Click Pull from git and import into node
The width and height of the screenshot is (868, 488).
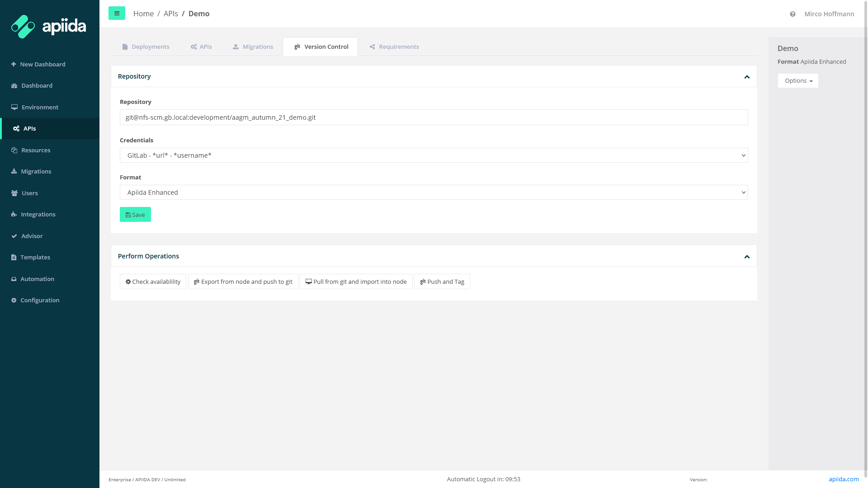point(356,282)
